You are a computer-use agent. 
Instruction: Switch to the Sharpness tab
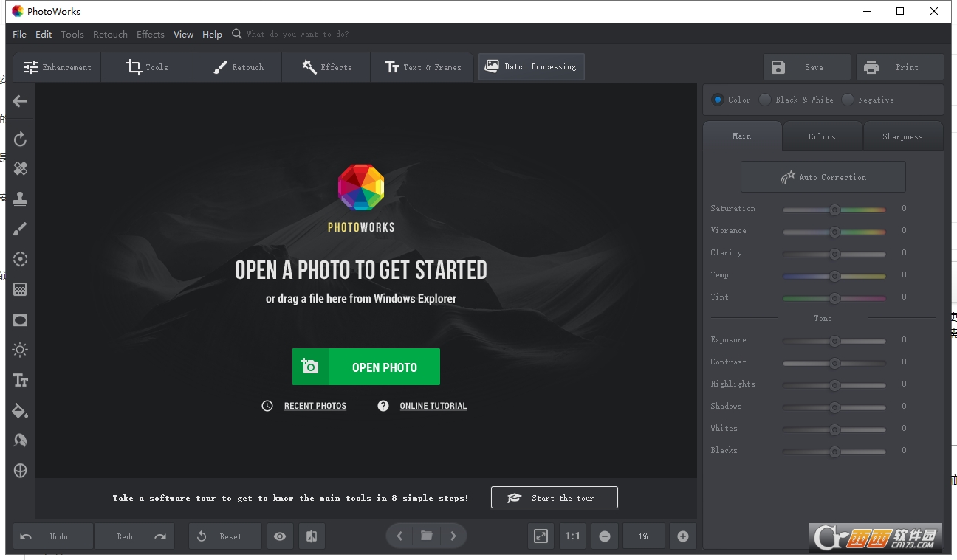coord(902,136)
